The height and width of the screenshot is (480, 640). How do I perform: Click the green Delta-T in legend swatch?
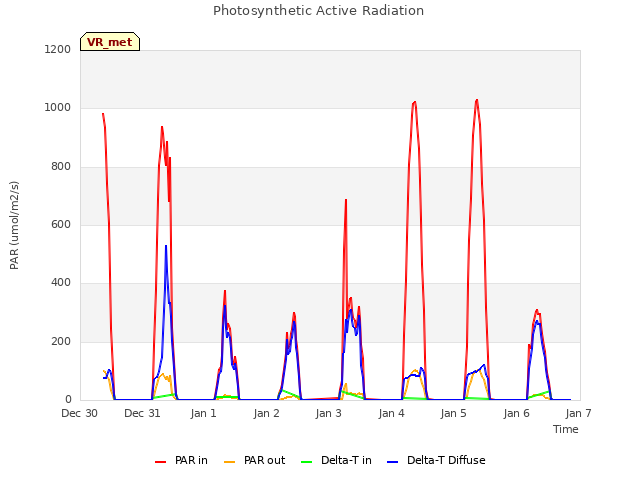click(307, 462)
